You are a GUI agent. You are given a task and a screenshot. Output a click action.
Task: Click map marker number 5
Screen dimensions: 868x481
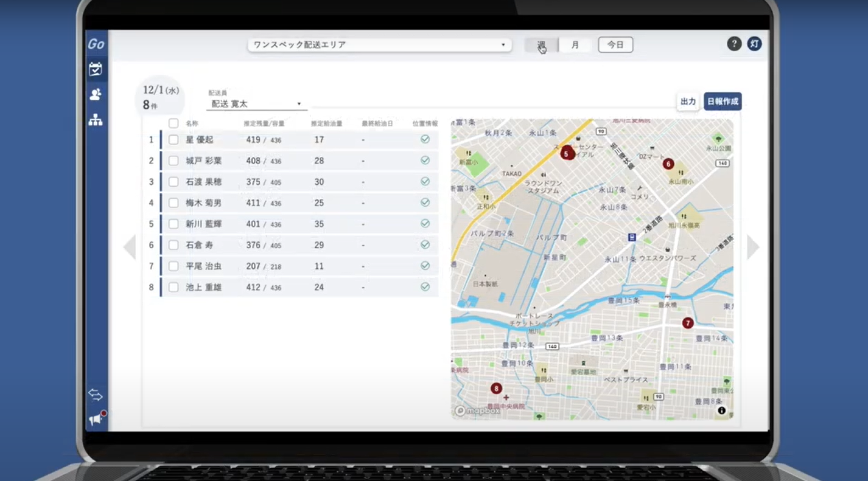click(x=567, y=154)
